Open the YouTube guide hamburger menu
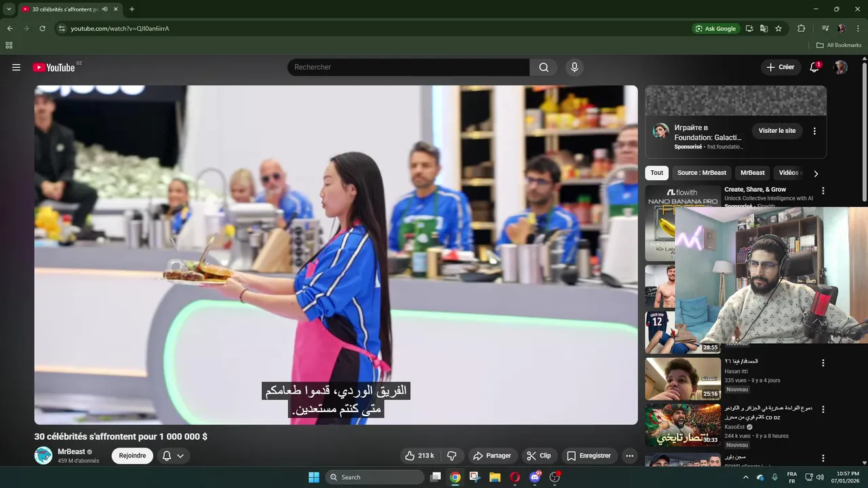The image size is (868, 488). 16,67
